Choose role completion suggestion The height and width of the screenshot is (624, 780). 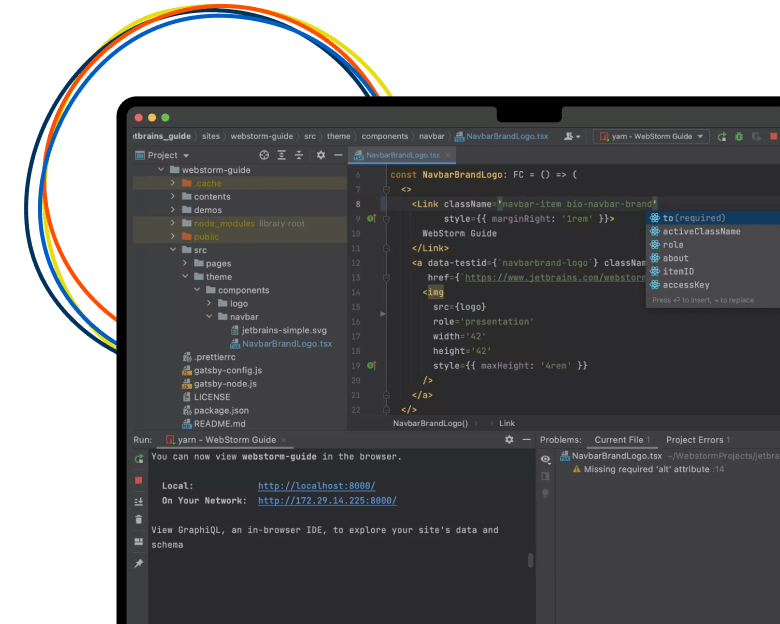coord(713,245)
